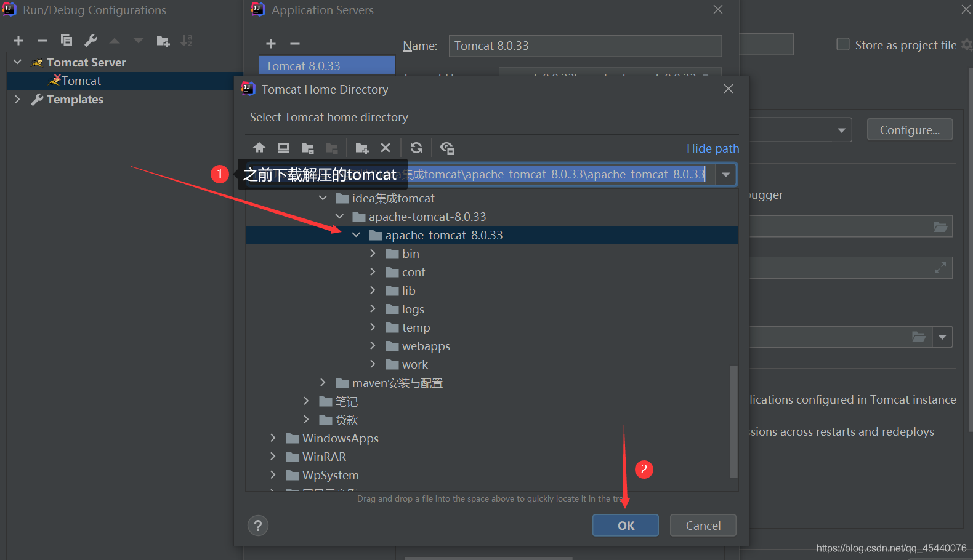Expand the conf folder
This screenshot has height=560, width=973.
[x=373, y=272]
